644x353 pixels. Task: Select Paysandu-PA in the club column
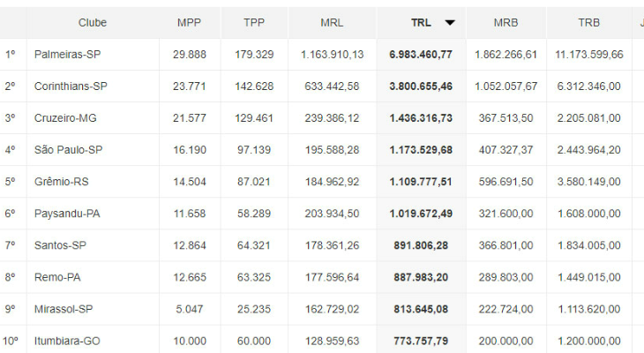(x=67, y=214)
